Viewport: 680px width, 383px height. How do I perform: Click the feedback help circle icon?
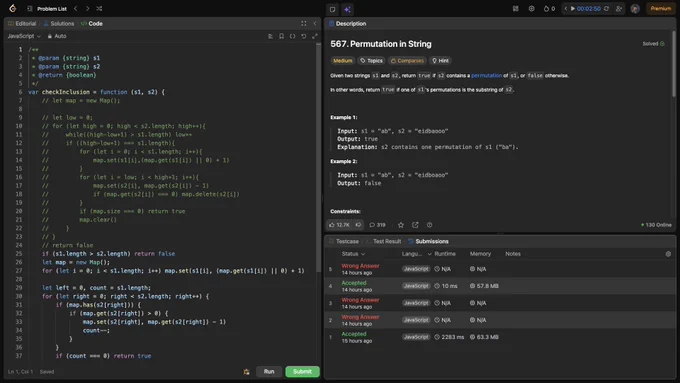click(x=429, y=225)
